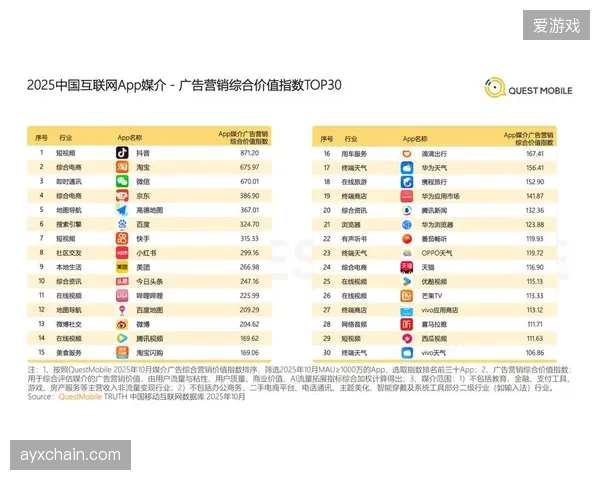Select the 华为天气 cloud icon
The width and height of the screenshot is (600, 480).
pos(407,168)
